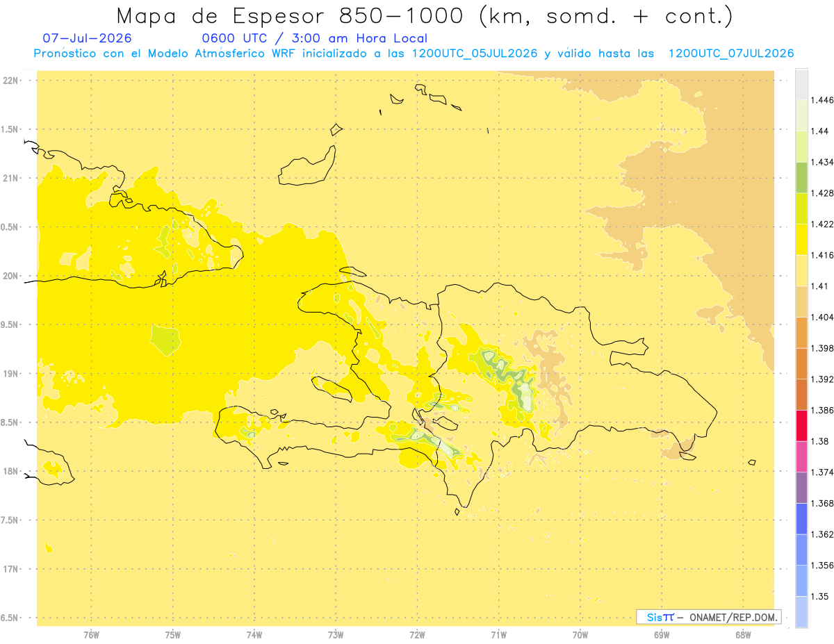Screen dimensions: 834x644
Task: Pick the tan legend swatch between 1.404 and 1.41
Action: click(801, 302)
